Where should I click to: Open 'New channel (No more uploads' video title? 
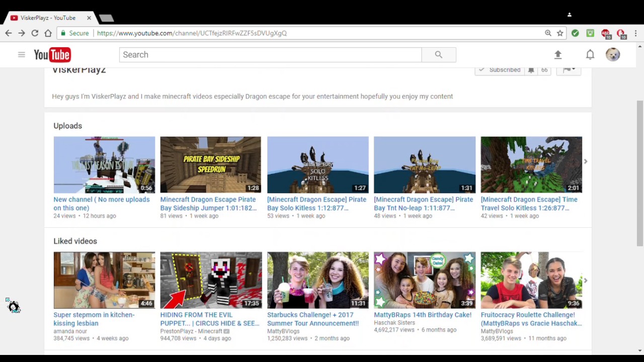tap(102, 204)
